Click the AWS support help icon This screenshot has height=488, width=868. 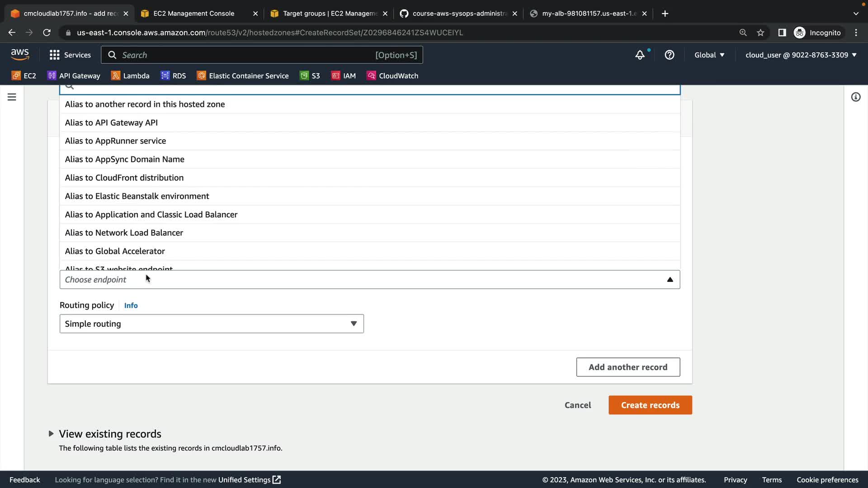tap(670, 55)
